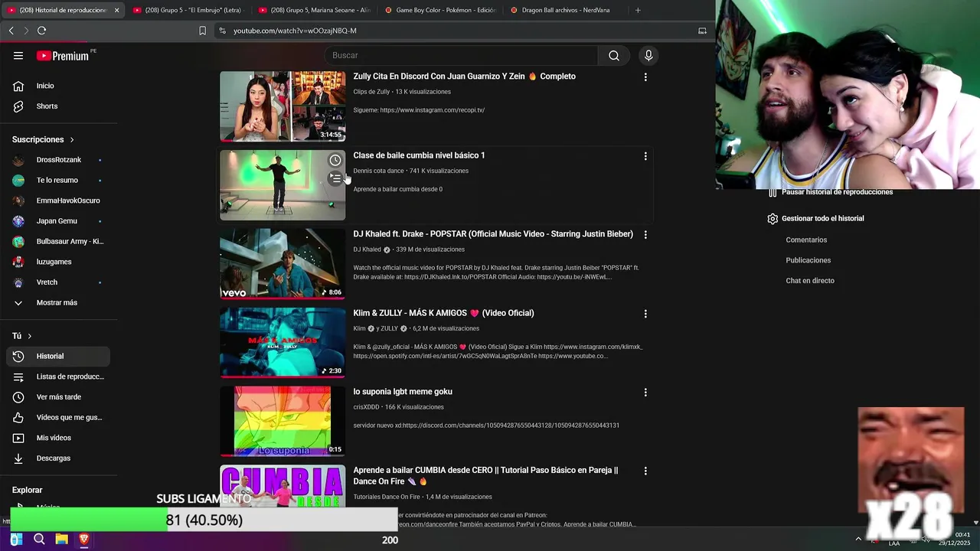
Task: Go to the YouTube Premium home logo
Action: 63,56
